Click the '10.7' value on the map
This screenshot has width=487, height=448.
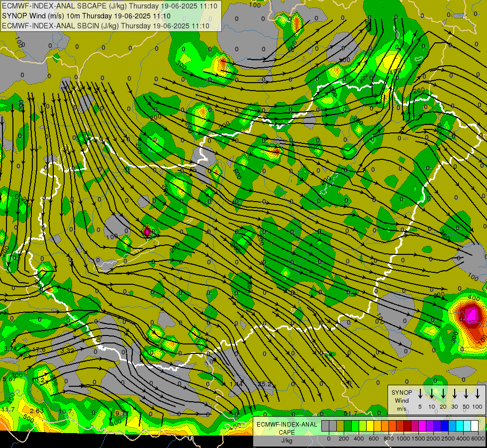coord(65,411)
